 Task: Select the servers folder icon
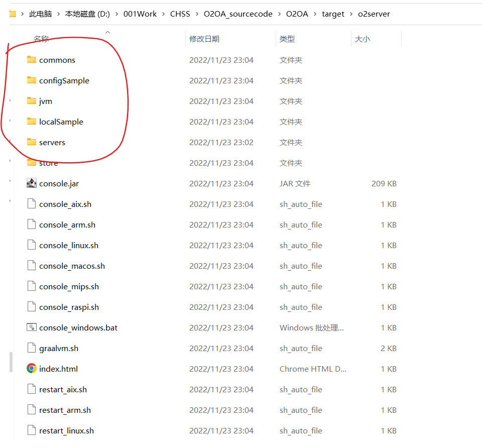(31, 142)
